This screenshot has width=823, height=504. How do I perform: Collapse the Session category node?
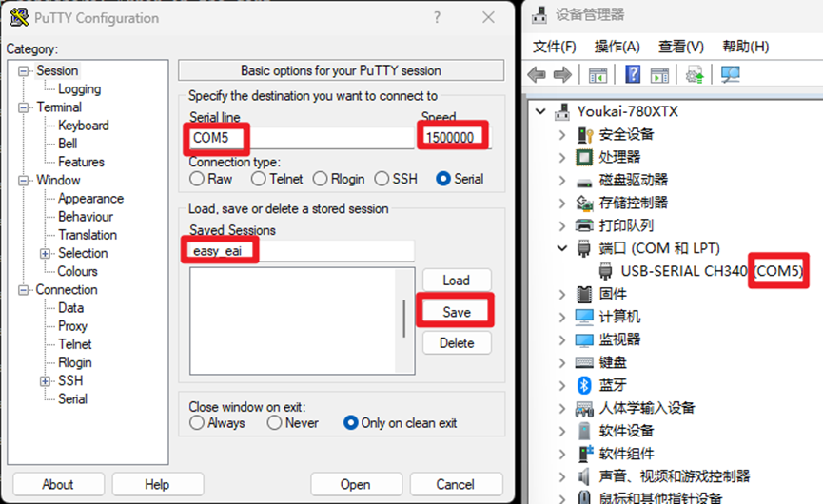[23, 70]
